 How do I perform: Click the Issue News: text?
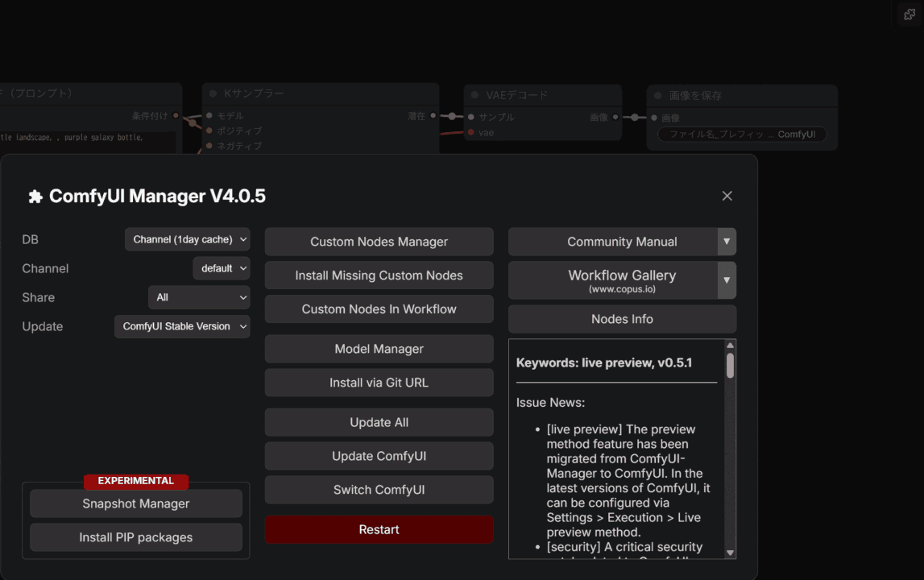click(550, 403)
